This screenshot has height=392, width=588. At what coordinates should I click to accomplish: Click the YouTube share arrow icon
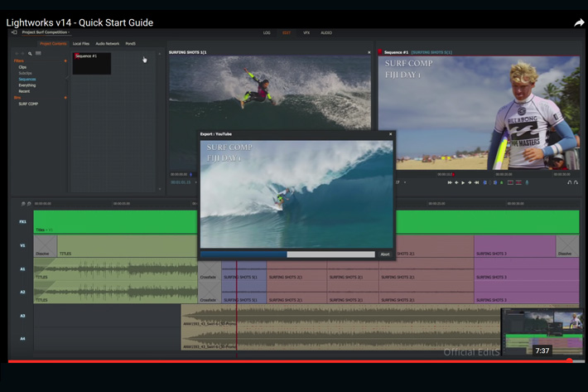(x=579, y=22)
